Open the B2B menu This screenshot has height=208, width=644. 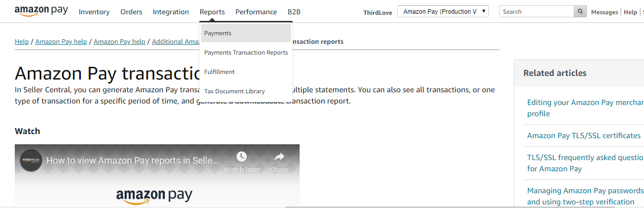point(294,12)
